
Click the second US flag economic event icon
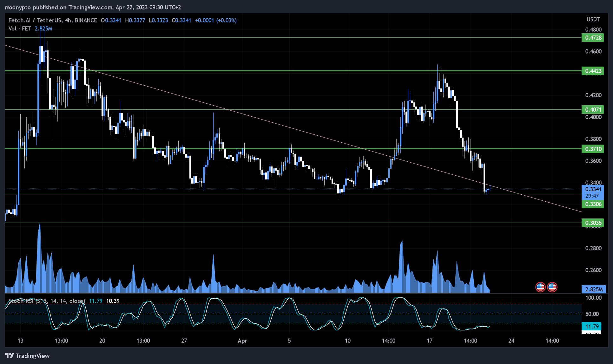tap(552, 287)
